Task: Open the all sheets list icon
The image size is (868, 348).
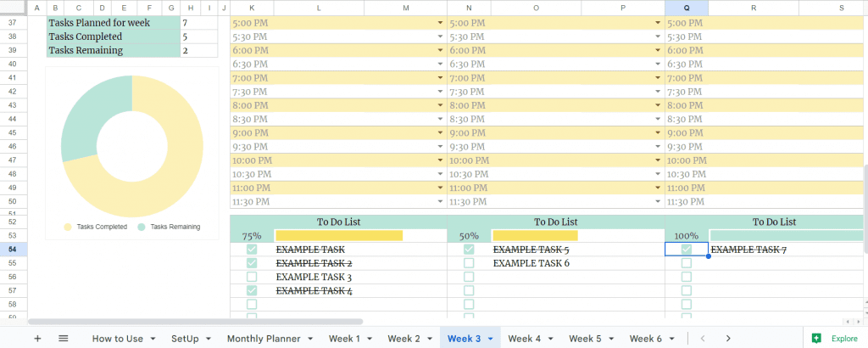Action: [x=63, y=338]
